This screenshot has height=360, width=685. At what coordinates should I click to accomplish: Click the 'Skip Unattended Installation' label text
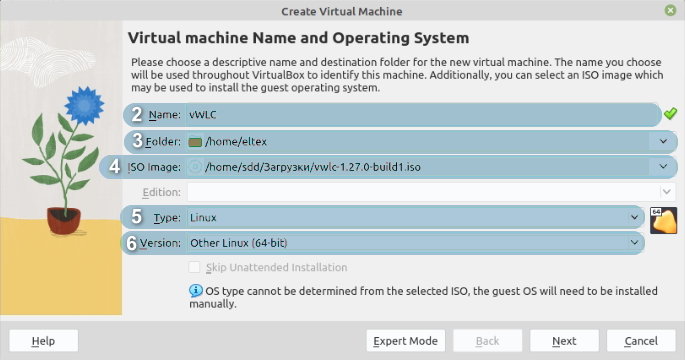(277, 267)
